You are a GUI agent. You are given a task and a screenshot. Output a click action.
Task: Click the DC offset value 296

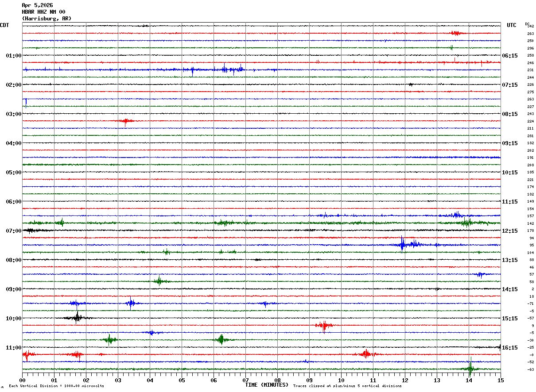[x=531, y=48]
